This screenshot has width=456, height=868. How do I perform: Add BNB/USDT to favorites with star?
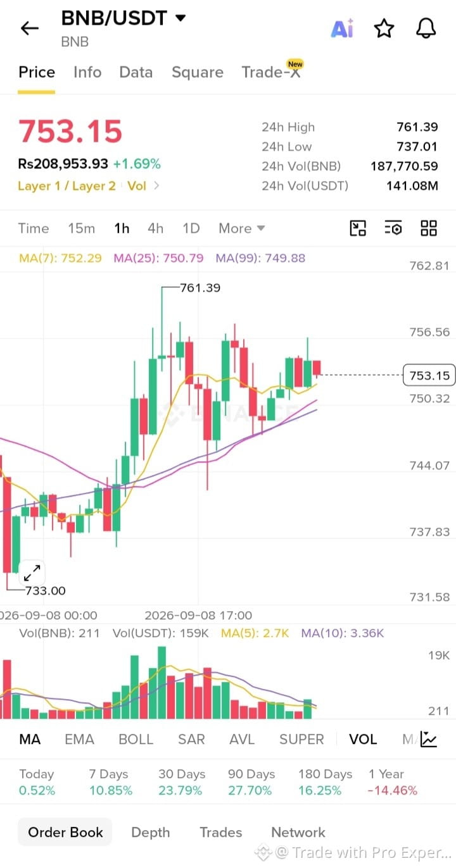pyautogui.click(x=384, y=28)
